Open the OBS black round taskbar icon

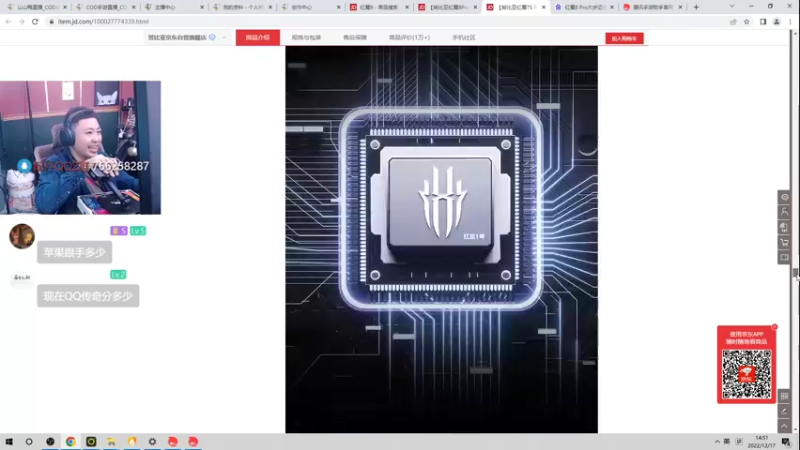click(50, 441)
